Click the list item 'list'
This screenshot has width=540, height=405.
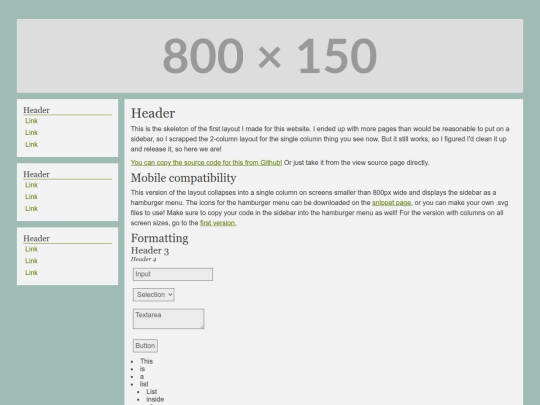[144, 384]
